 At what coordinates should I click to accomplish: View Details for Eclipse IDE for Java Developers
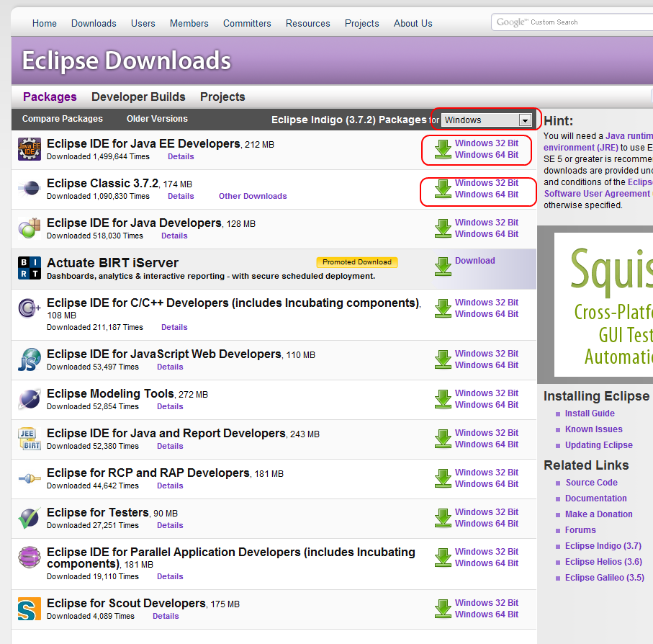pos(174,236)
